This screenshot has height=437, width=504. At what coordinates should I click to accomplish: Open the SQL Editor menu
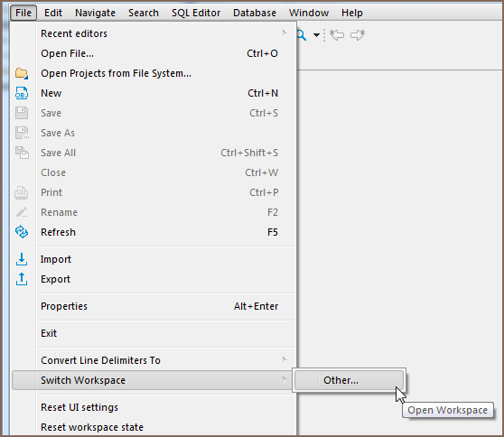(196, 13)
